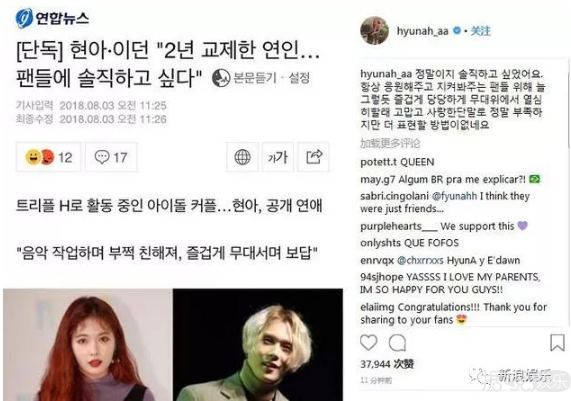Click the red-haired woman's photo

[88, 345]
